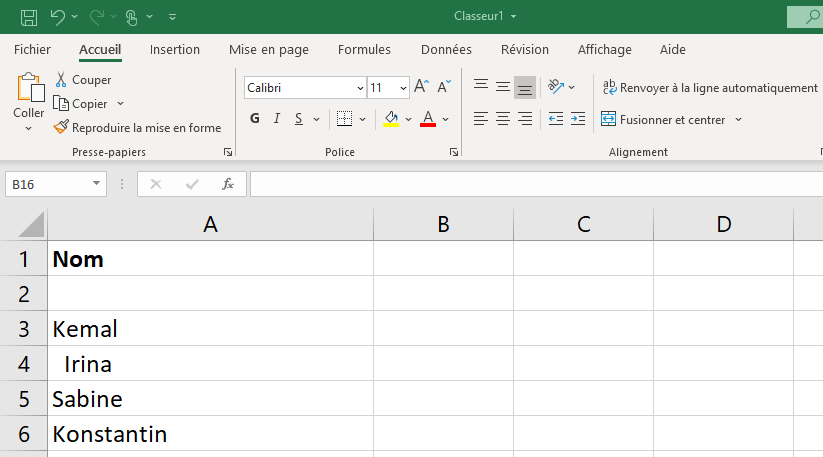This screenshot has width=823, height=457.
Task: Click the Coller clipboard icon
Action: click(29, 87)
